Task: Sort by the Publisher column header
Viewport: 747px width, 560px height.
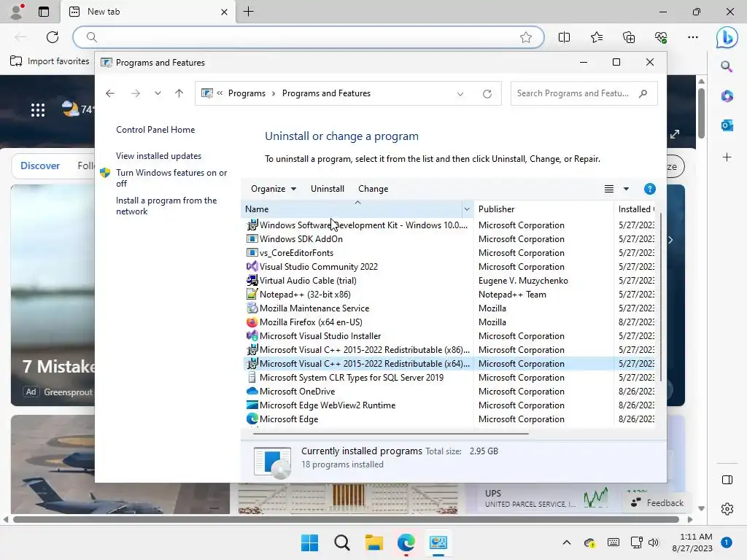Action: 543,209
